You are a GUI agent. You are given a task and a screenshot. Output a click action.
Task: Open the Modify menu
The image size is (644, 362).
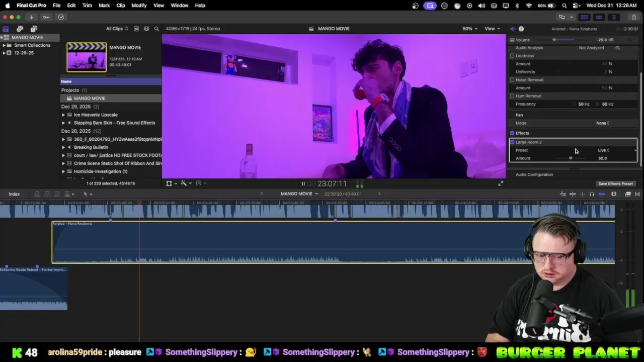pyautogui.click(x=139, y=6)
